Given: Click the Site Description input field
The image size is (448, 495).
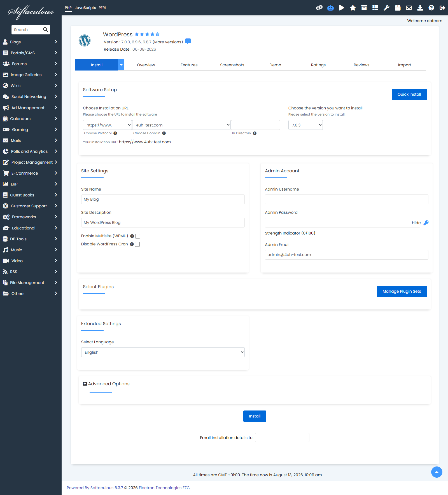Looking at the screenshot, I should click(163, 222).
